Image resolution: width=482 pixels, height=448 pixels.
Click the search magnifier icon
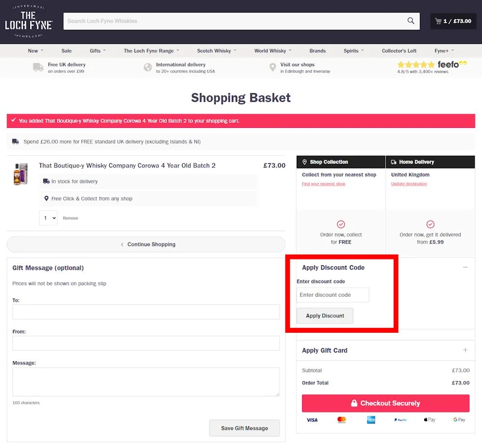411,21
